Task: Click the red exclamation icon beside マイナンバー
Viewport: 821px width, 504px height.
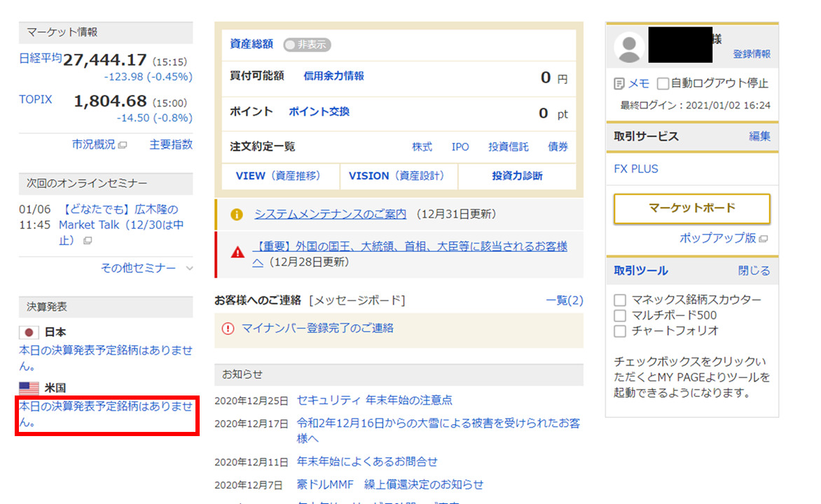Action: coord(228,329)
